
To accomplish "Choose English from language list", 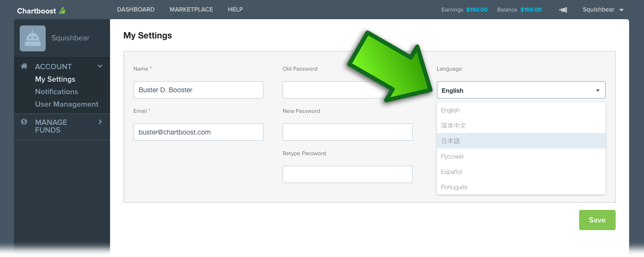I will point(521,110).
